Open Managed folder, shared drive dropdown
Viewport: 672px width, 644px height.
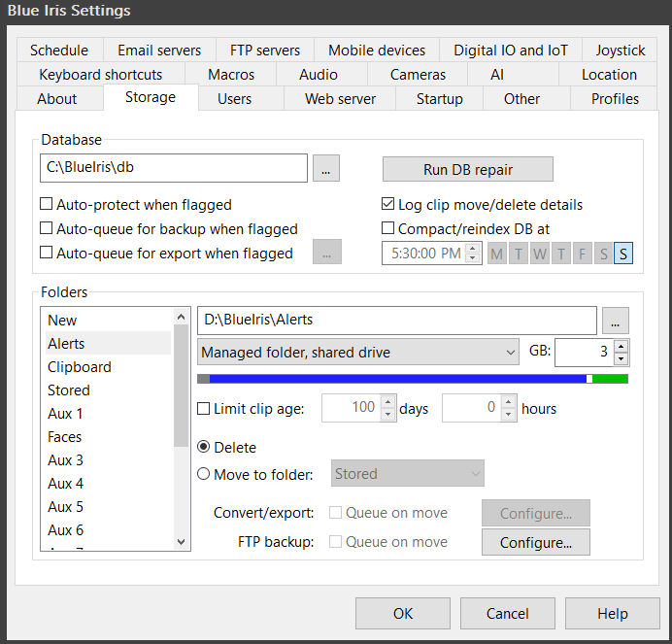coord(358,352)
